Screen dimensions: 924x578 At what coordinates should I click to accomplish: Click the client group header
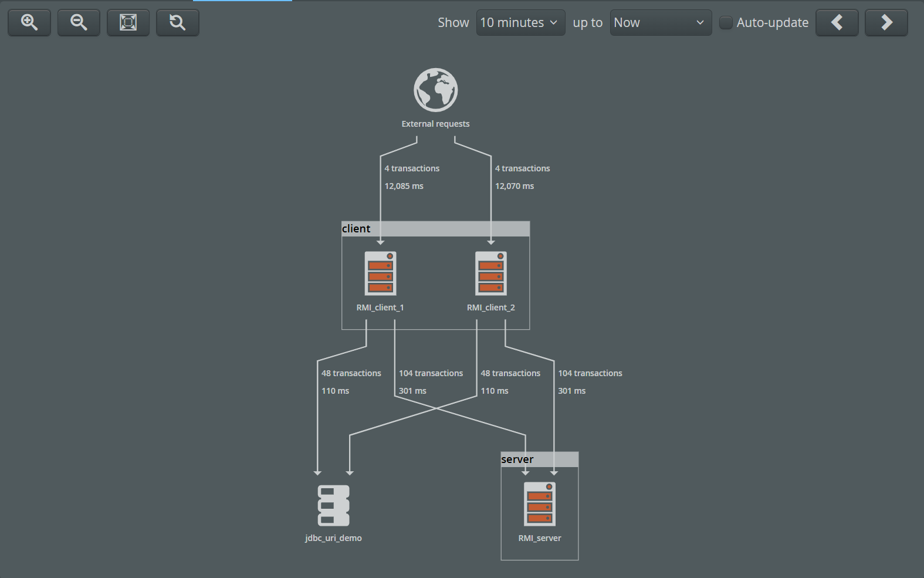click(x=435, y=229)
